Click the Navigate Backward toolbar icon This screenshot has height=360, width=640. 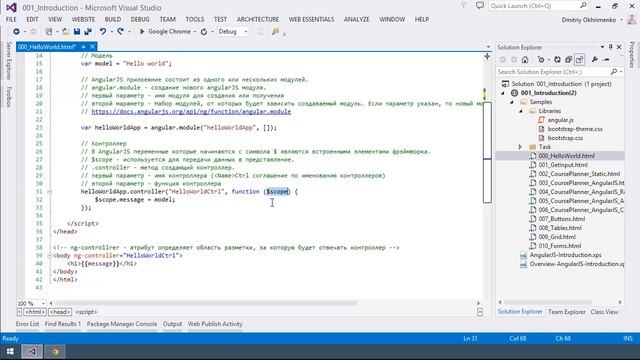pyautogui.click(x=16, y=31)
